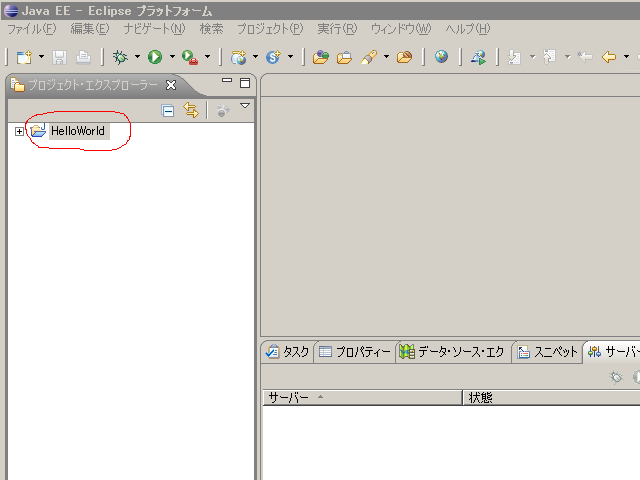Switch to the データ・ソース・エクスプローラー tab
This screenshot has height=480, width=640.
[x=451, y=352]
